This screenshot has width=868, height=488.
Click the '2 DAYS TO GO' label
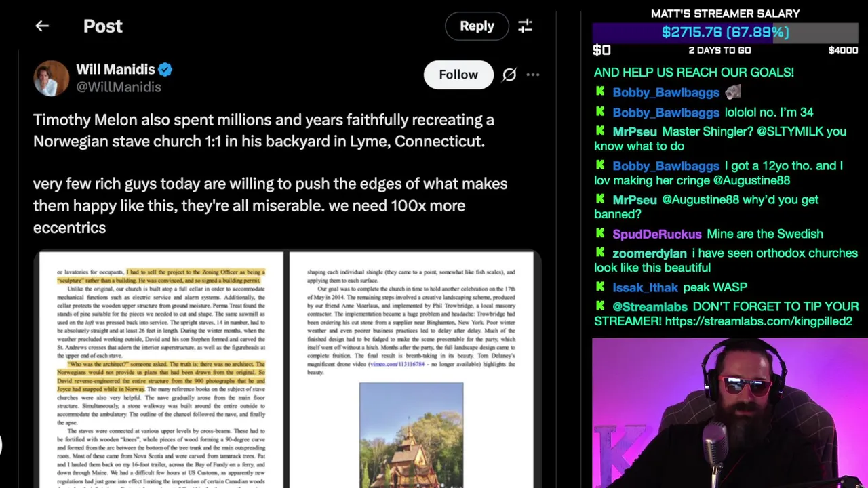(719, 50)
